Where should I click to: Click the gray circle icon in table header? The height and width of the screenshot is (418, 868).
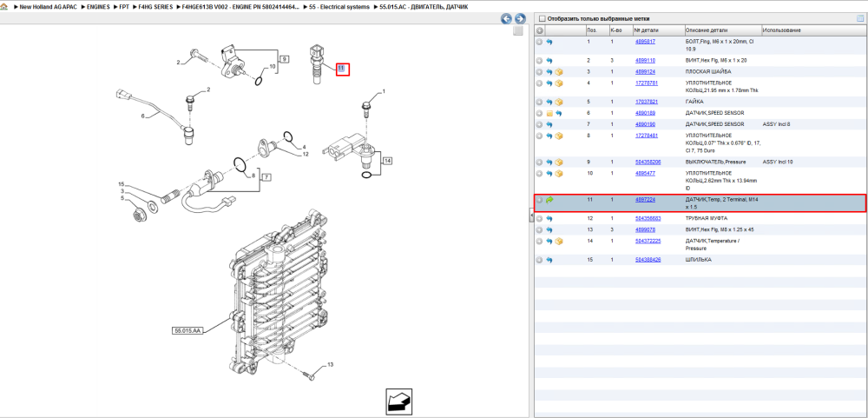point(540,30)
